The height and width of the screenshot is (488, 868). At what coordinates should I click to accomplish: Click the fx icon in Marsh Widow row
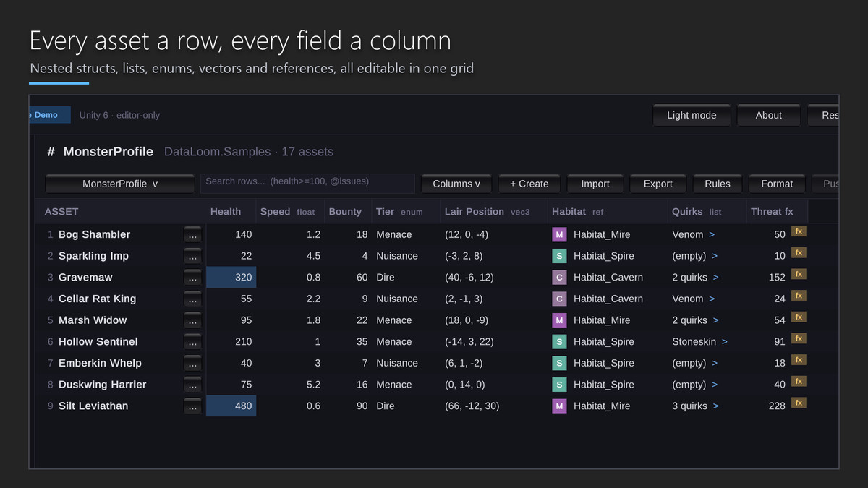click(799, 317)
